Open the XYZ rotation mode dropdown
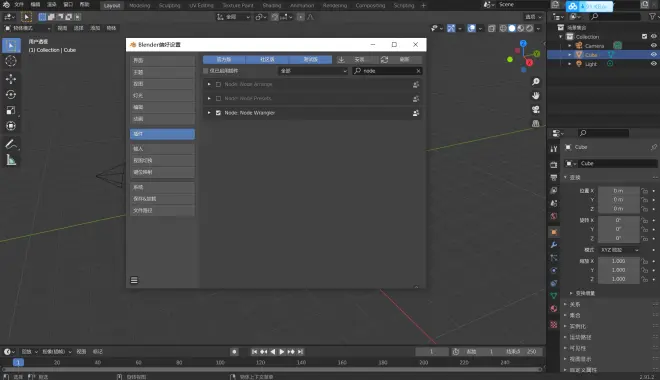This screenshot has width=660, height=380. tap(620, 250)
